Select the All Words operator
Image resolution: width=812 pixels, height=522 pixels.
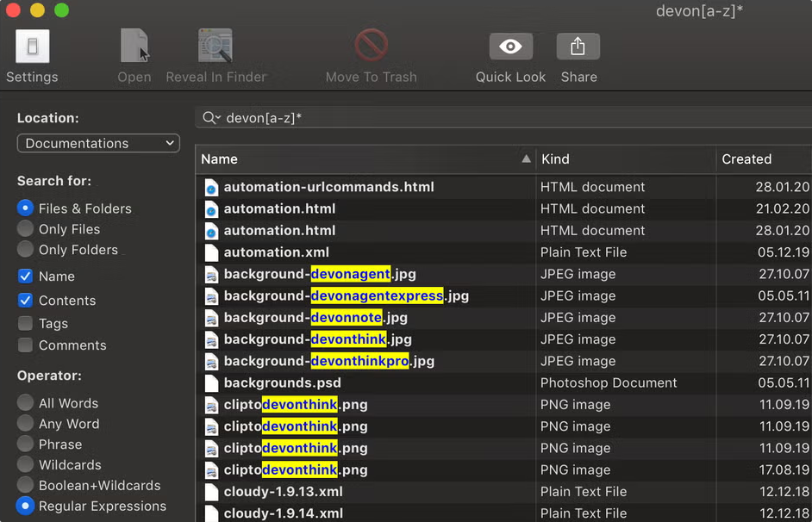tap(25, 402)
